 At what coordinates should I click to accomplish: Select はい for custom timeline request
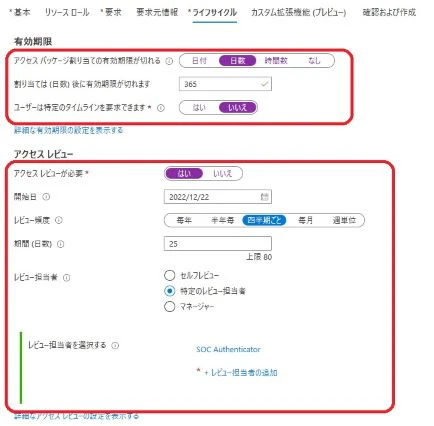(x=199, y=108)
